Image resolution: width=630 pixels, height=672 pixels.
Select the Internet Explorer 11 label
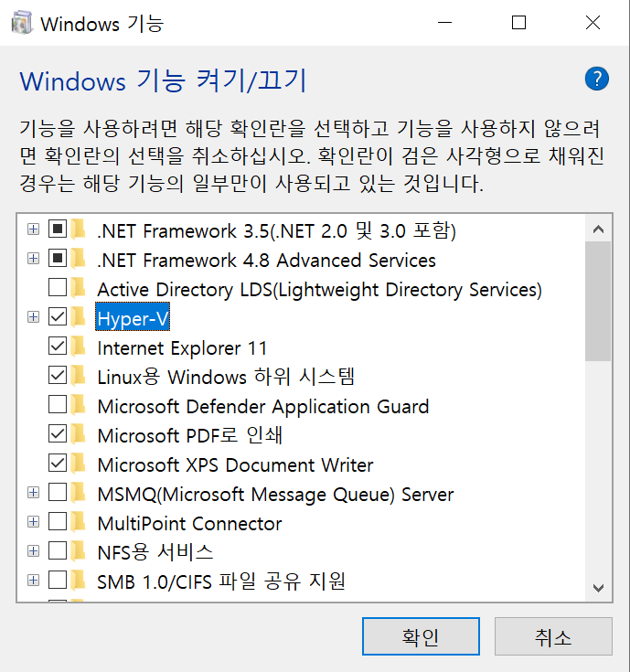coord(183,348)
